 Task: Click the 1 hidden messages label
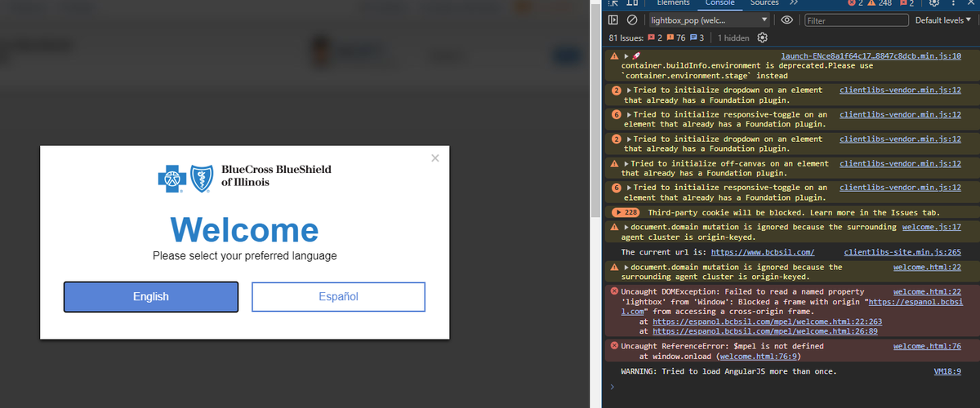tap(733, 38)
